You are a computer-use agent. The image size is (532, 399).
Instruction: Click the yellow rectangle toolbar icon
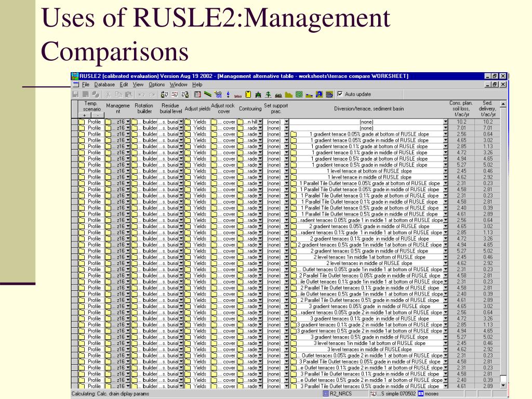[248, 95]
